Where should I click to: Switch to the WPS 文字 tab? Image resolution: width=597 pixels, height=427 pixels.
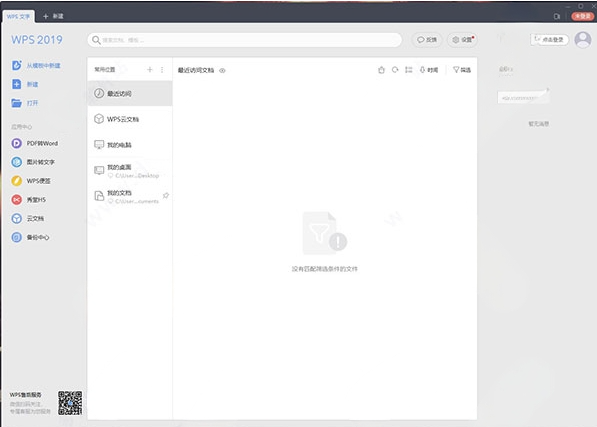pos(18,16)
